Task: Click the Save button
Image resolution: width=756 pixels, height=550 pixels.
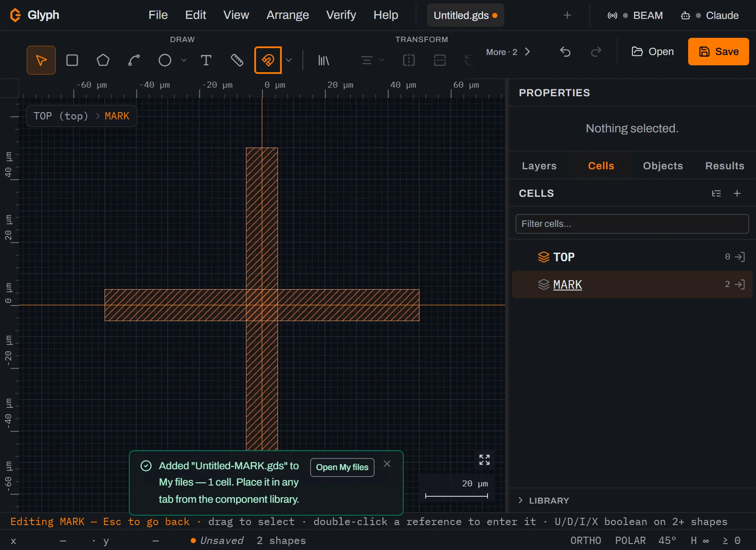Action: (719, 52)
